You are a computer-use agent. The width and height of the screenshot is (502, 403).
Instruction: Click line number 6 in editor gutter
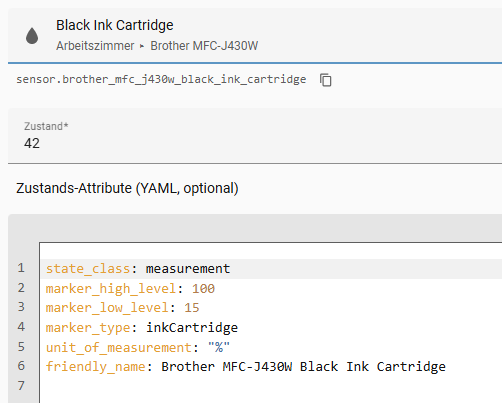(21, 366)
